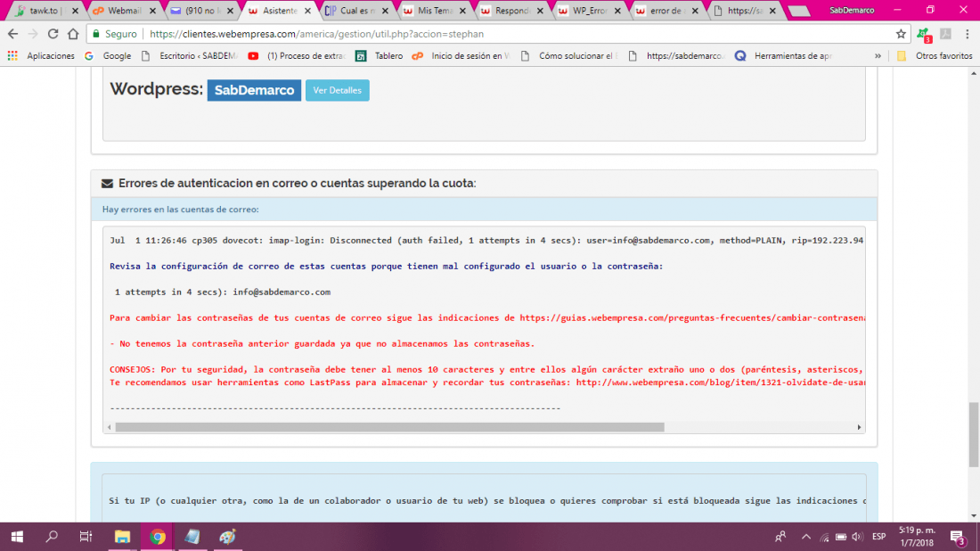The image size is (980, 551).
Task: Click the Chrome taskbar icon
Action: pyautogui.click(x=158, y=537)
